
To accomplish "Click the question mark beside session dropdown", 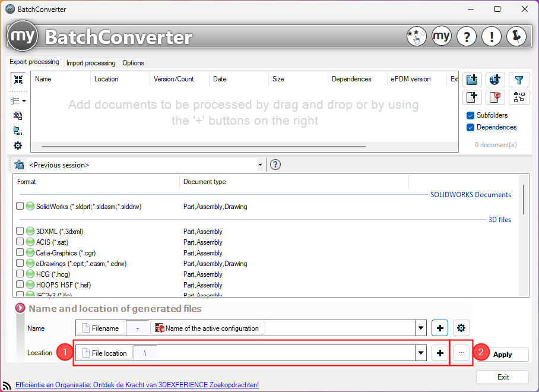I will tap(275, 165).
